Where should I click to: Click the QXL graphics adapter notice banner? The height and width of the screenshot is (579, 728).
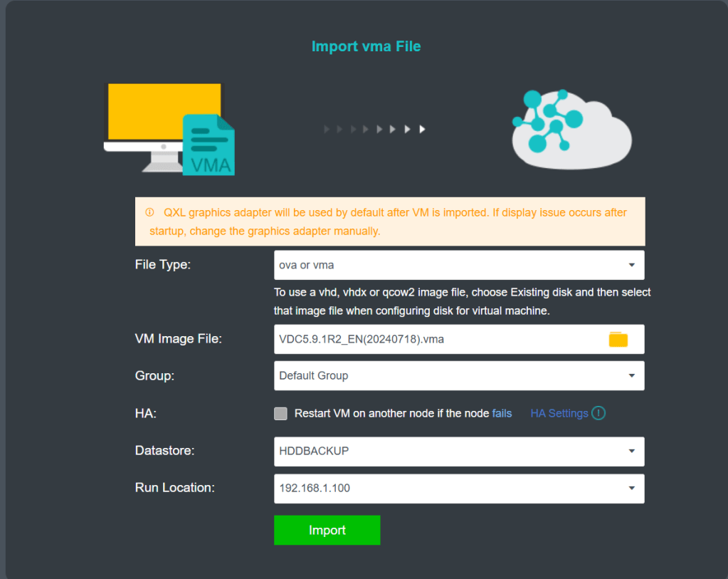[x=390, y=221]
